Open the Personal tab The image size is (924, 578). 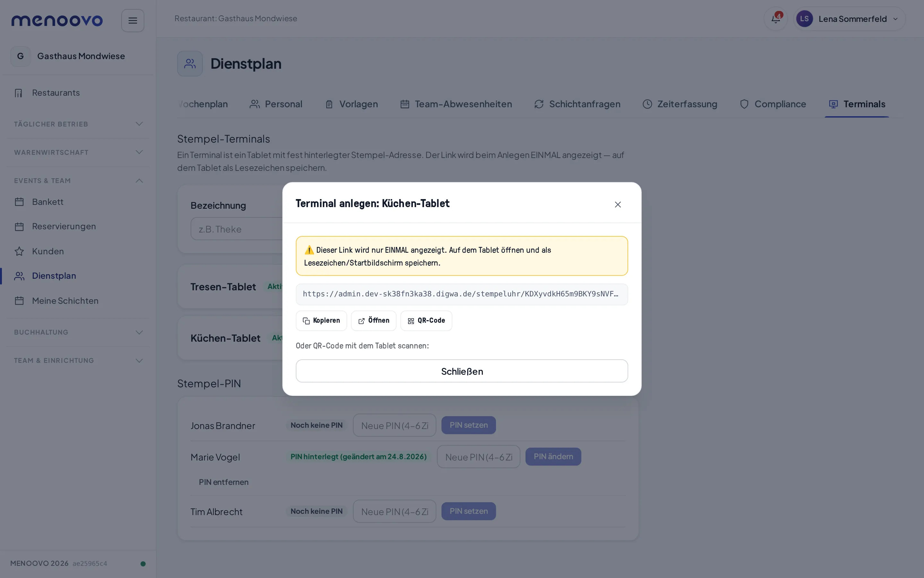(276, 104)
